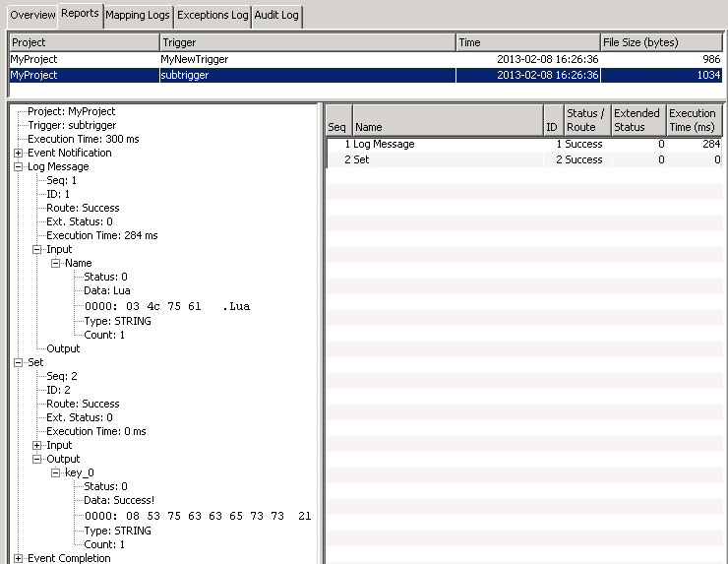Collapse the key_0 tree node
Screen dimensions: 728x564
coord(56,472)
